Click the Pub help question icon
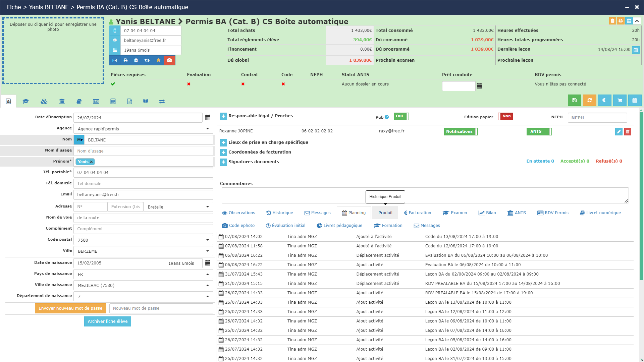Viewport: 644px width, 362px height. click(387, 117)
